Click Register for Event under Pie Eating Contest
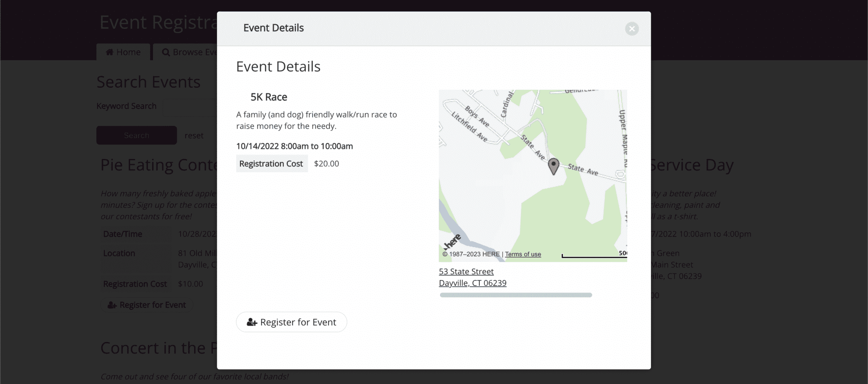868x384 pixels. [147, 305]
